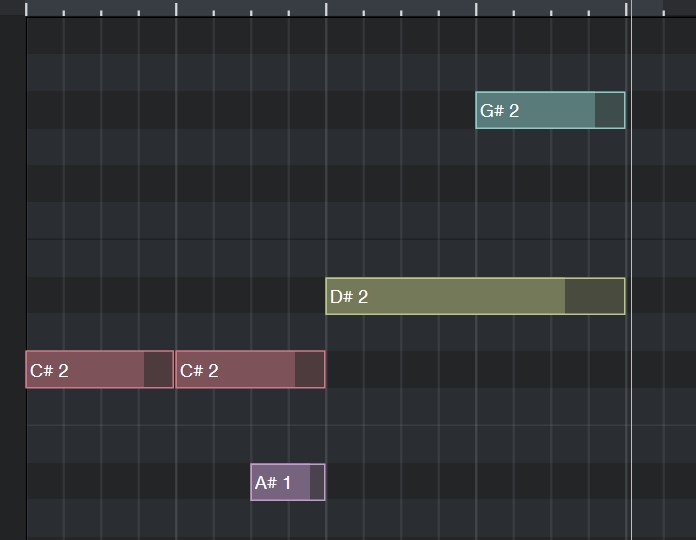Click dark end section of second C# 2 note
This screenshot has width=696, height=540.
(x=309, y=370)
